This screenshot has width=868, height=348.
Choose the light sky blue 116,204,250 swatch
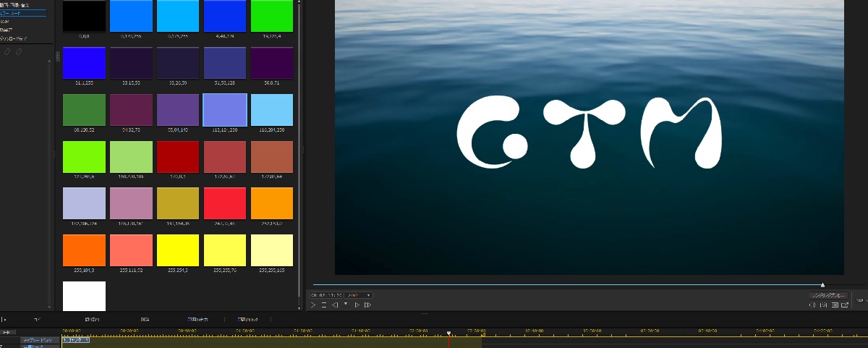click(x=272, y=110)
